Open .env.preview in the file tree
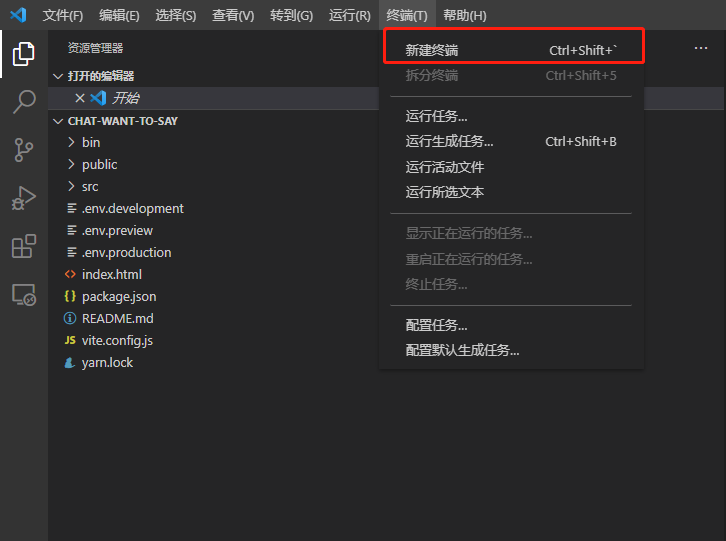The height and width of the screenshot is (541, 726). [117, 230]
